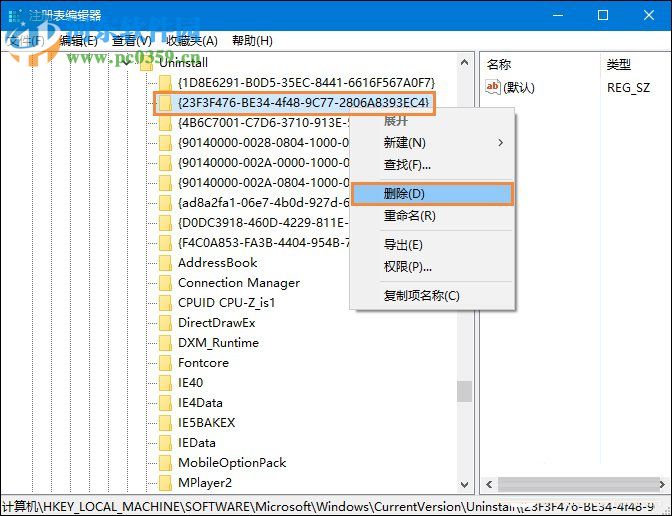Click the tree pane scroll up arrow
This screenshot has height=516, width=672.
point(465,63)
